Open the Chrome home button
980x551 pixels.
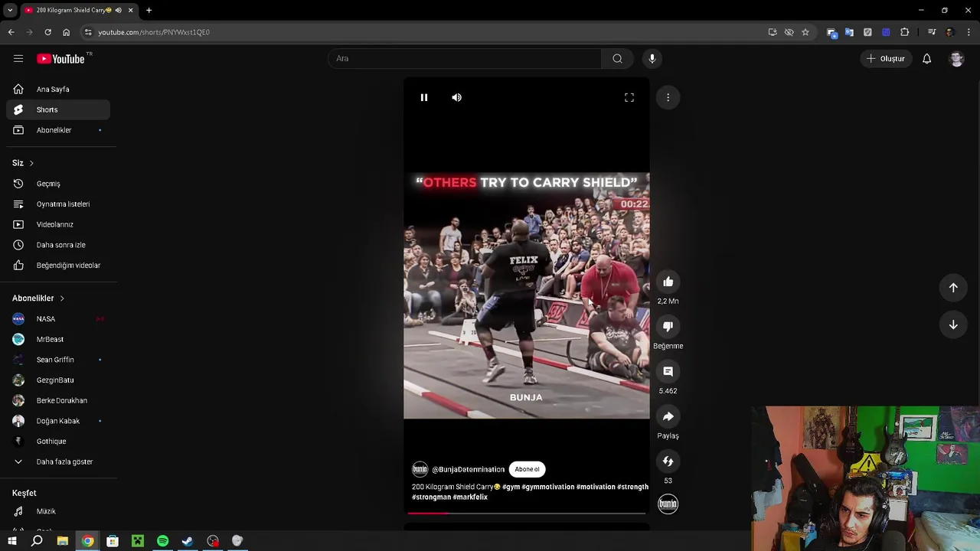click(66, 32)
